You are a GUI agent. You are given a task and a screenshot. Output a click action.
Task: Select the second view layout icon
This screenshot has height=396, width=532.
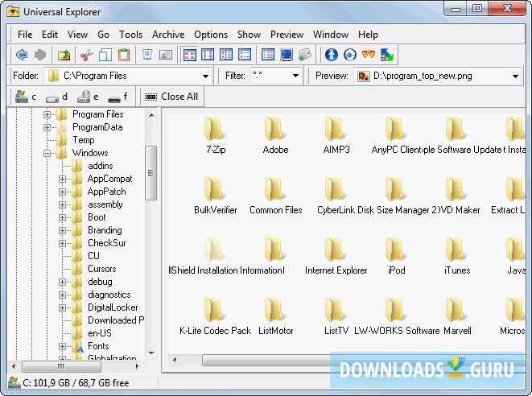[x=208, y=55]
